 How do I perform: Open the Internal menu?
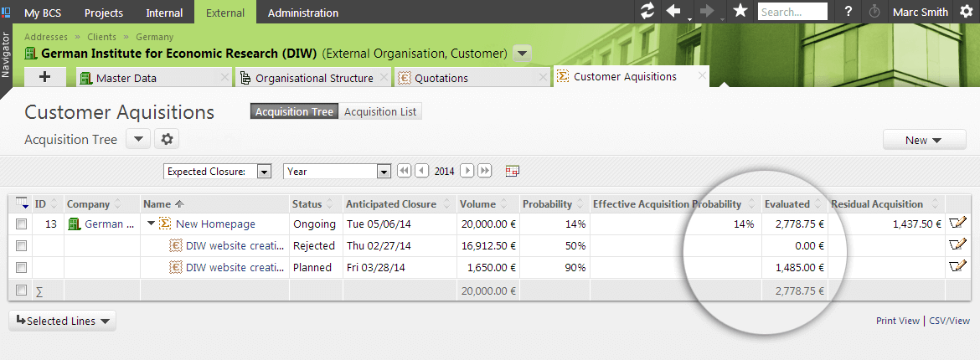[x=164, y=13]
